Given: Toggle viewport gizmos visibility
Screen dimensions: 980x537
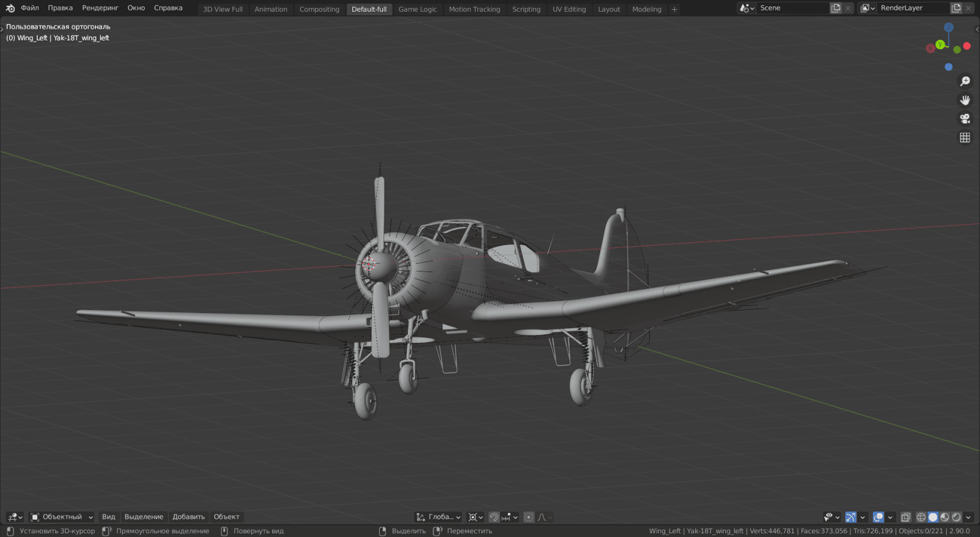Looking at the screenshot, I should point(851,517).
